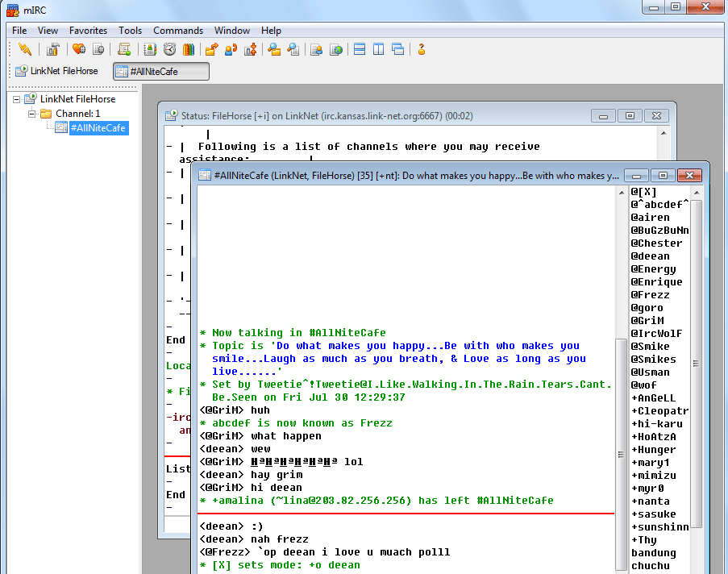
Task: Open the Tools menu
Action: tap(130, 31)
